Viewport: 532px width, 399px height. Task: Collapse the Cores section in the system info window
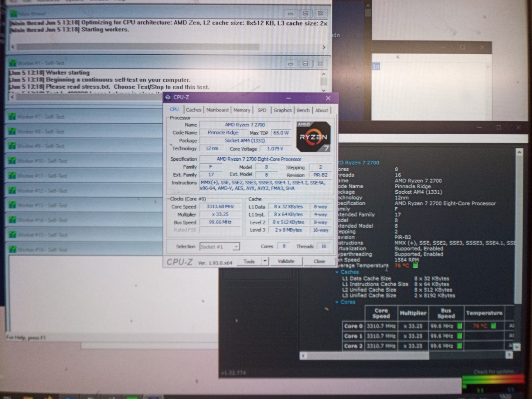pyautogui.click(x=337, y=302)
